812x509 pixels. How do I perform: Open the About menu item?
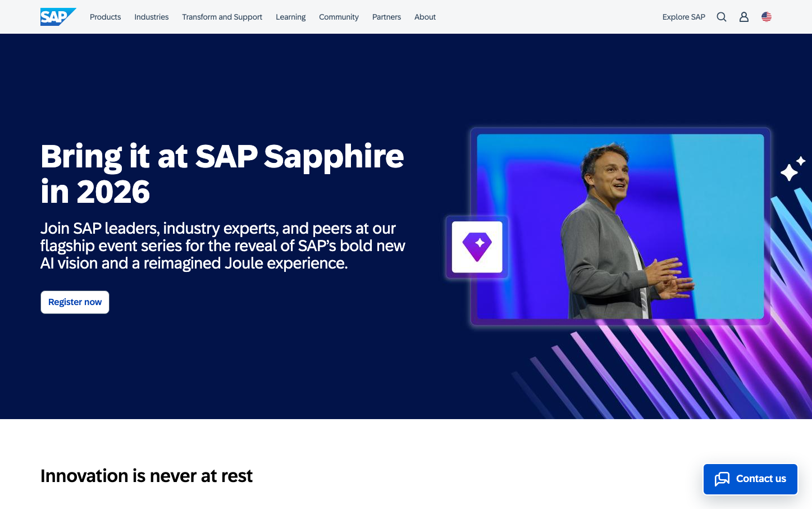pyautogui.click(x=425, y=17)
